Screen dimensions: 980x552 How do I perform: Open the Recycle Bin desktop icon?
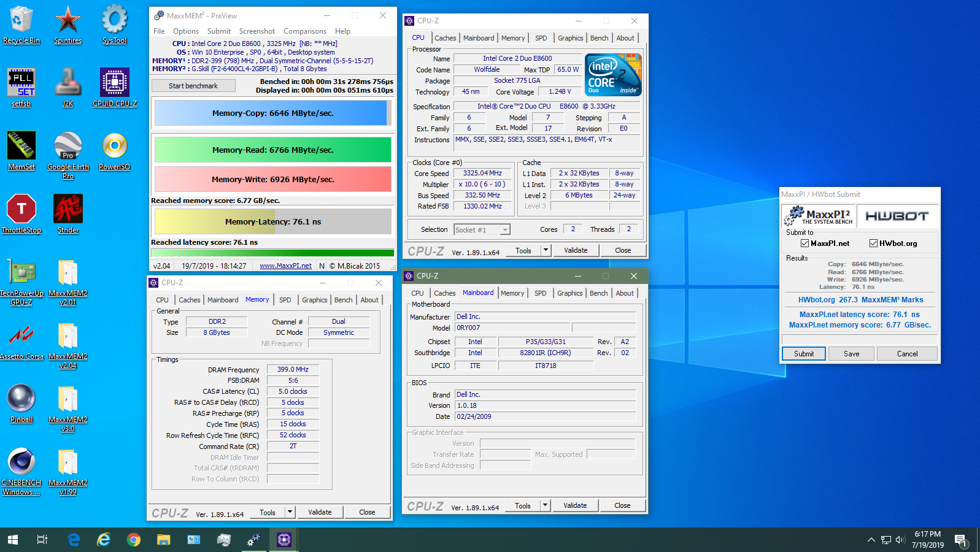pos(21,25)
